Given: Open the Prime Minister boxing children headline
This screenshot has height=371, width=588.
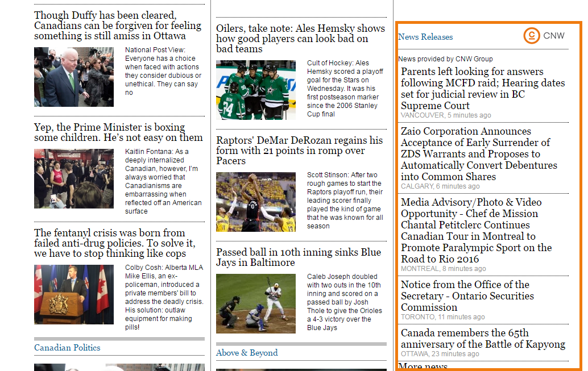Looking at the screenshot, I should coord(118,132).
